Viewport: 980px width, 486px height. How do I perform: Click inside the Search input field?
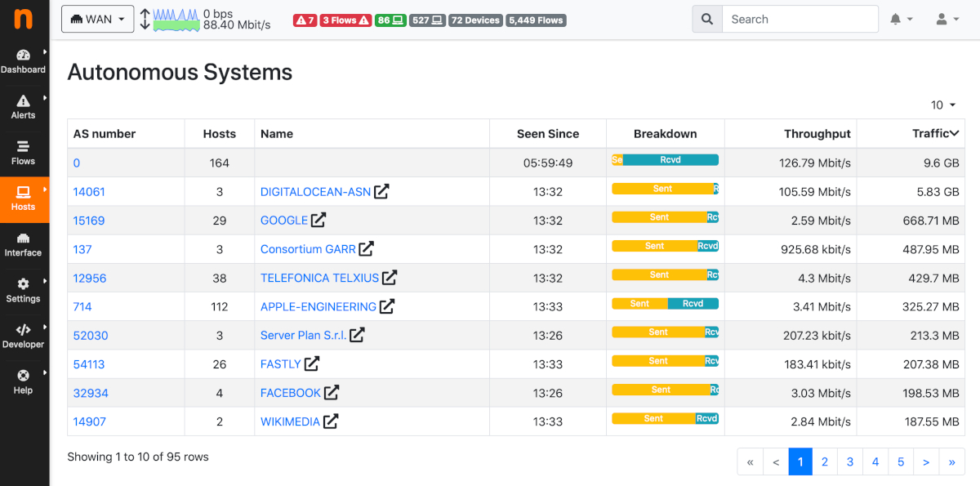click(796, 19)
